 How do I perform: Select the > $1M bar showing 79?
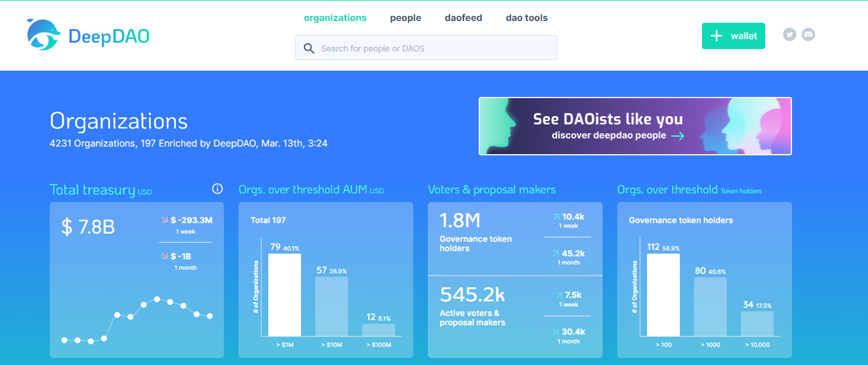pyautogui.click(x=285, y=295)
